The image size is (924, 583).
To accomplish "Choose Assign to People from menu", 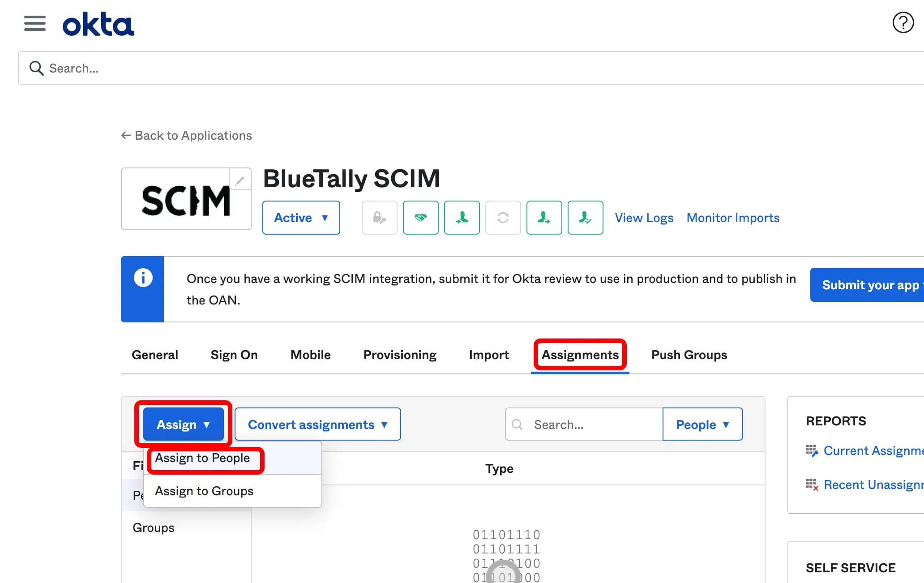I will click(233, 458).
